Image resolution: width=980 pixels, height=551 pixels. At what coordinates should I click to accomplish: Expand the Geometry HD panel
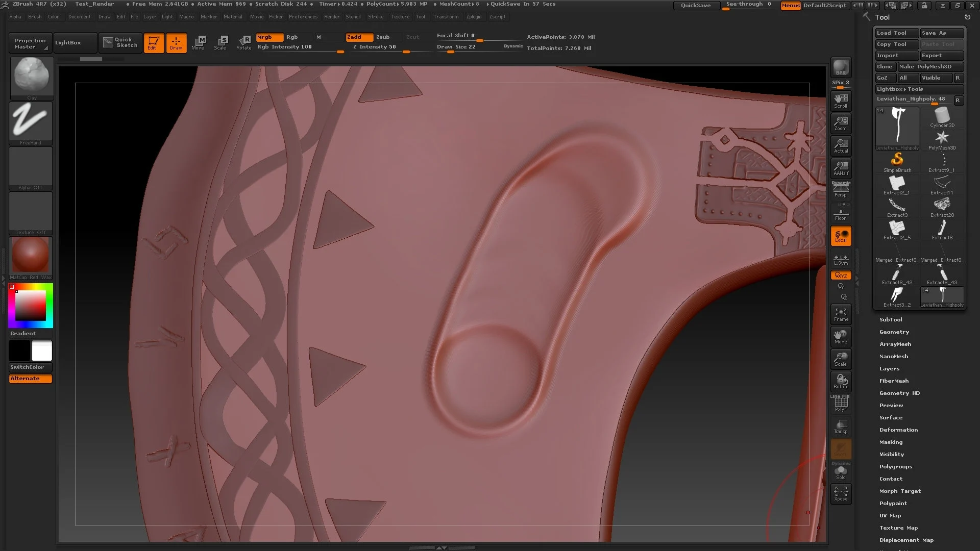900,393
